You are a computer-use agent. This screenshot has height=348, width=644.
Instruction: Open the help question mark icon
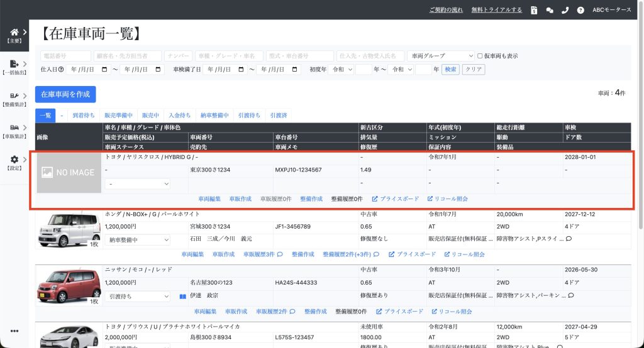click(x=580, y=10)
